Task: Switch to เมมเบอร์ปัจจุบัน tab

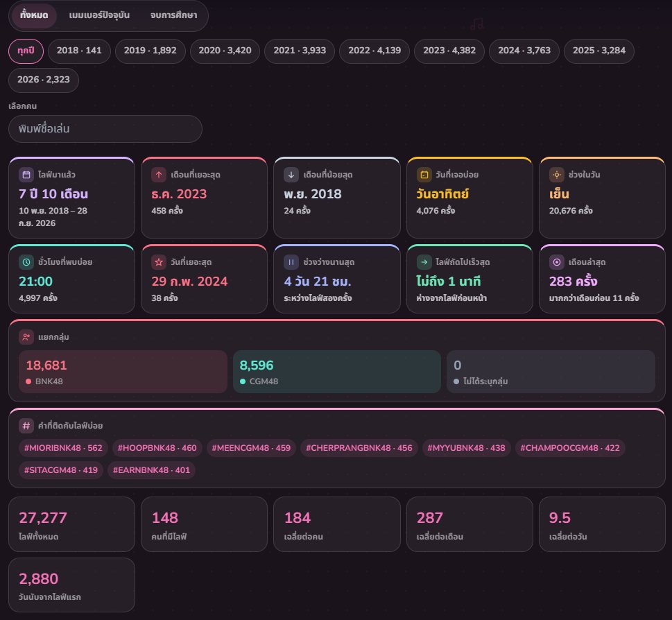Action: [99, 15]
